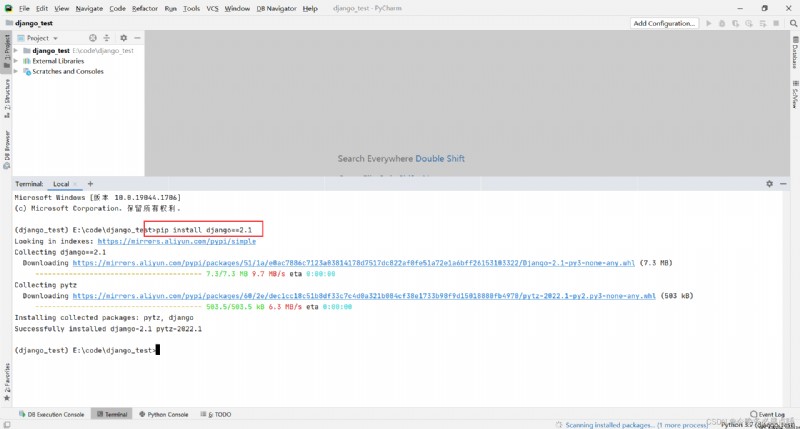This screenshot has width=800, height=429.
Task: Open the Event Log
Action: pyautogui.click(x=767, y=414)
